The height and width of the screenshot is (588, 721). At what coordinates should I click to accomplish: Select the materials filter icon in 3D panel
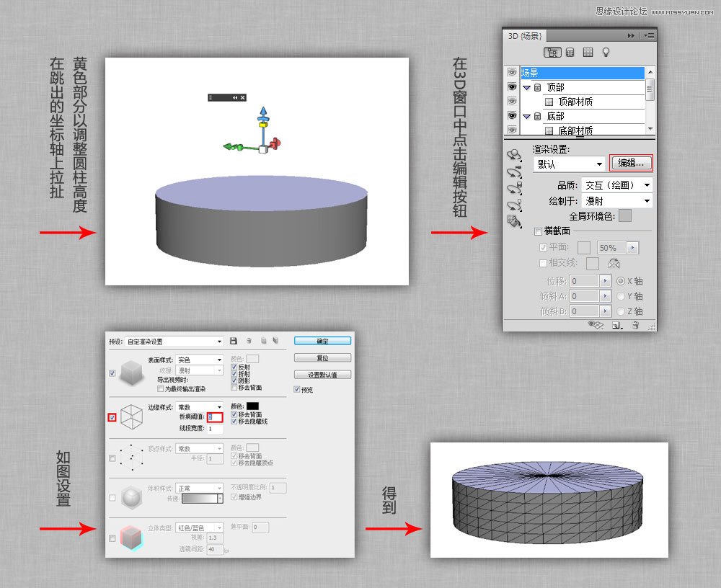tap(588, 53)
